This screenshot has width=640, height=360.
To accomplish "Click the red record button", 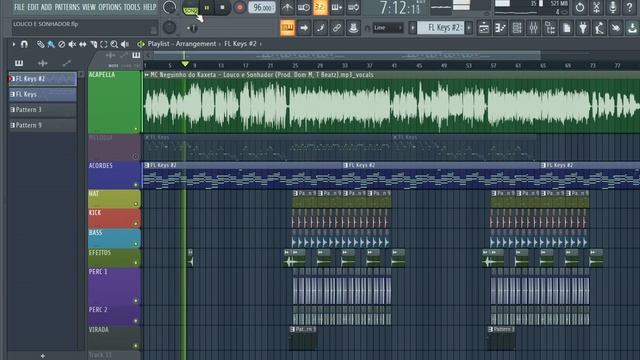I will pyautogui.click(x=240, y=7).
